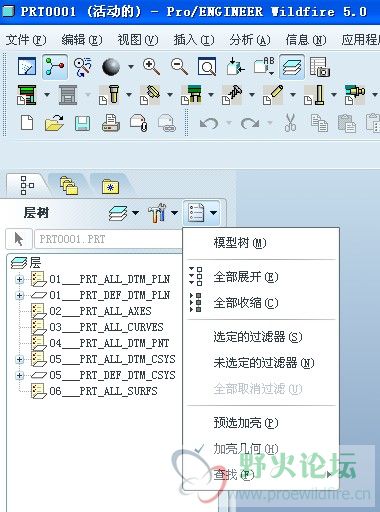Click send mail with attachment icon

point(139,123)
